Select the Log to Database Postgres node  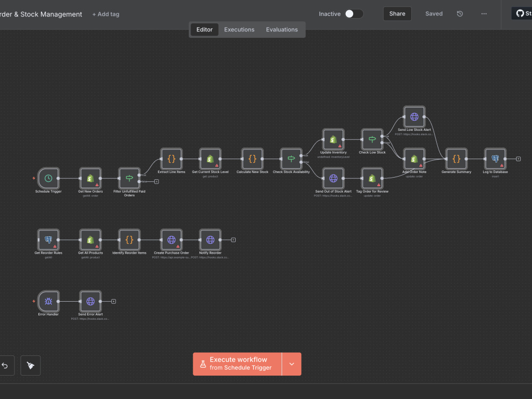495,159
